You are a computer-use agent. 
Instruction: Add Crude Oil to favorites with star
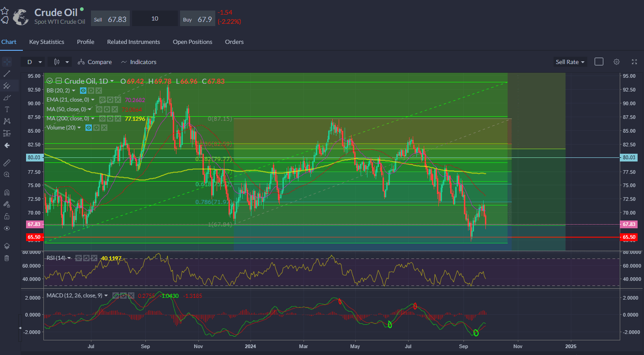[5, 11]
